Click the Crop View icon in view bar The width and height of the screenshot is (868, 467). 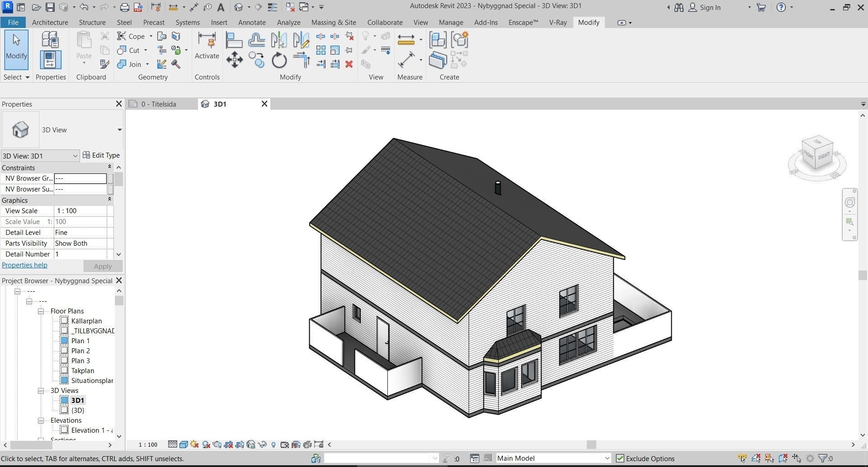tap(228, 444)
